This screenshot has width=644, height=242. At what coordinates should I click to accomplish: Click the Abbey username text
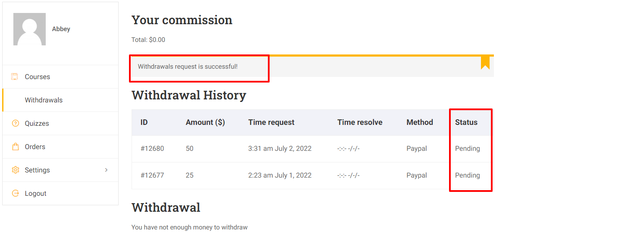pyautogui.click(x=61, y=29)
